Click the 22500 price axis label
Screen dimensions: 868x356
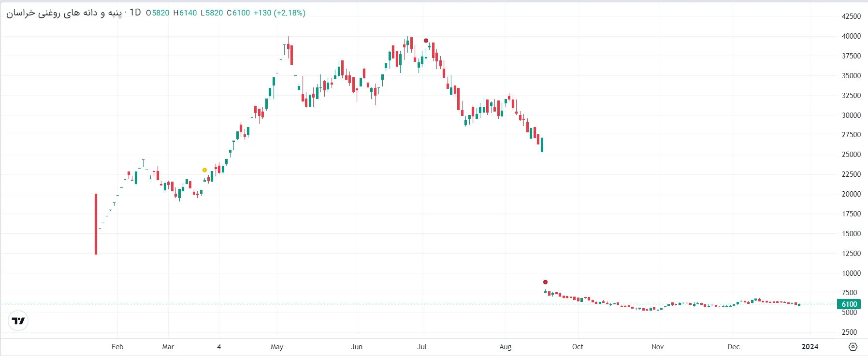point(851,174)
